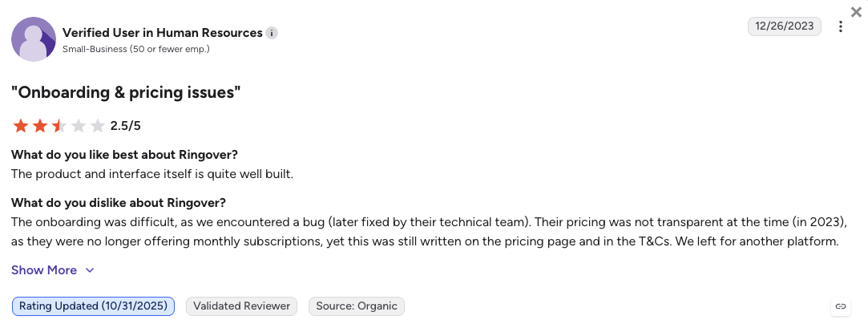The height and width of the screenshot is (324, 868).
Task: Click the "Onboarding & pricing issues" review title
Action: [126, 93]
